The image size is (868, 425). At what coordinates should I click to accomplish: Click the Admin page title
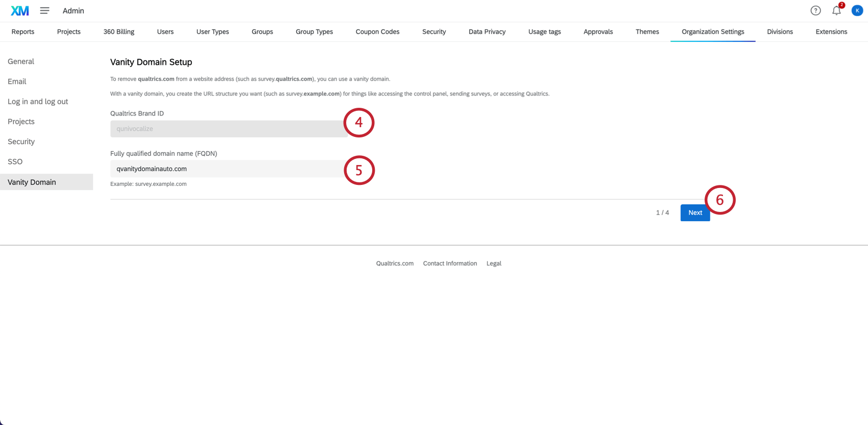pos(74,11)
